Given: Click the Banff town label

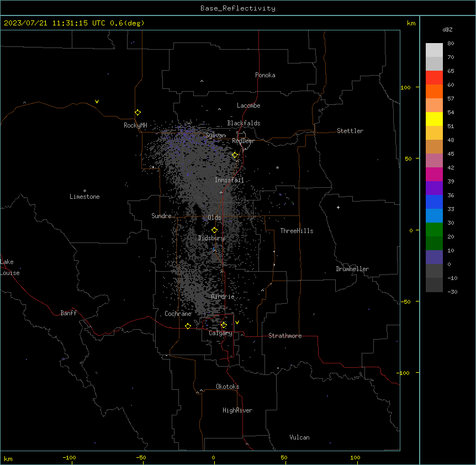Looking at the screenshot, I should [x=68, y=313].
